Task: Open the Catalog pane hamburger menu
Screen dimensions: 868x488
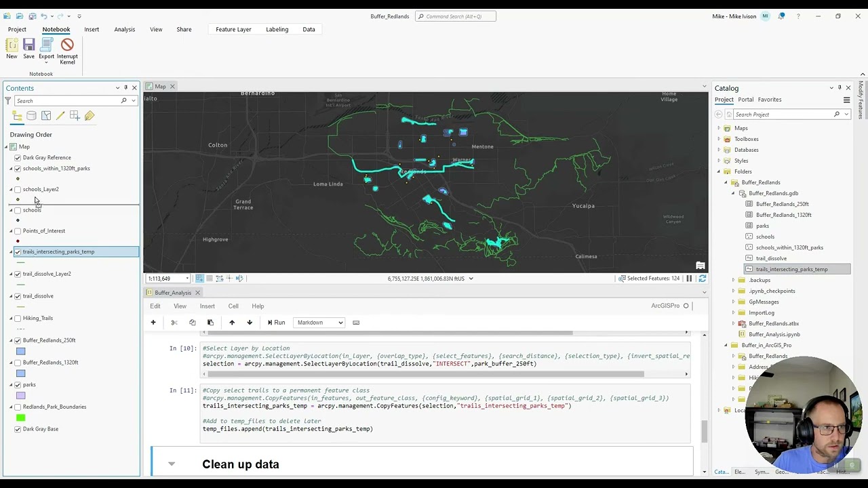Action: (846, 100)
